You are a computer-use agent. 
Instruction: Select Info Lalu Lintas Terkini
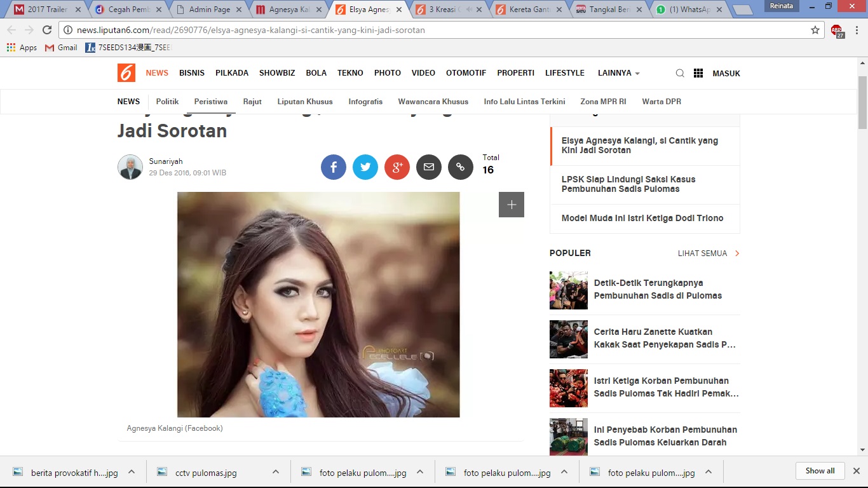(524, 102)
